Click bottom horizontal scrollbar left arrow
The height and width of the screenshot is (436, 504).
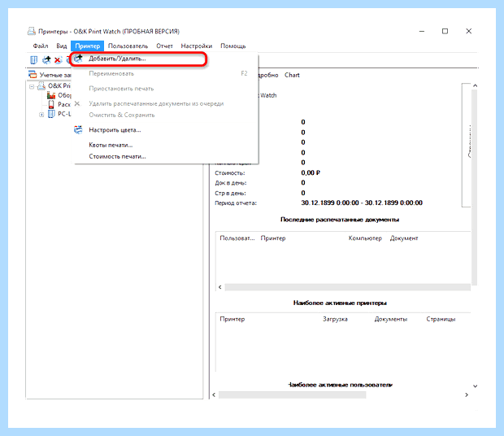(x=214, y=395)
